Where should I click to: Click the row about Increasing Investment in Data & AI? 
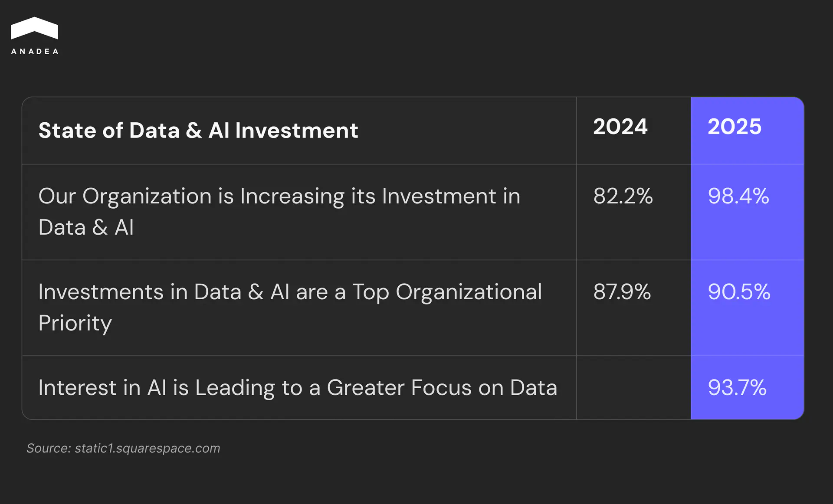(x=279, y=196)
